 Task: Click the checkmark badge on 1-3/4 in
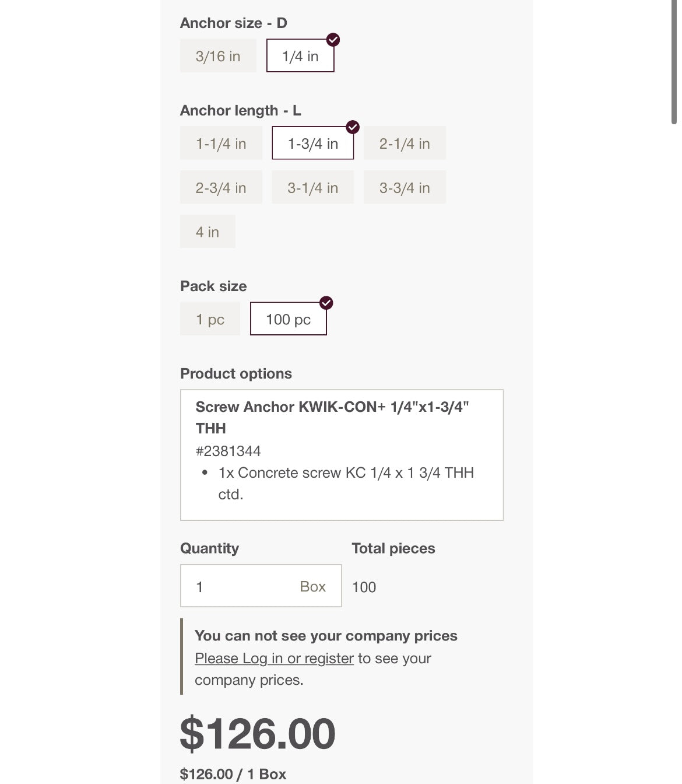pos(353,127)
